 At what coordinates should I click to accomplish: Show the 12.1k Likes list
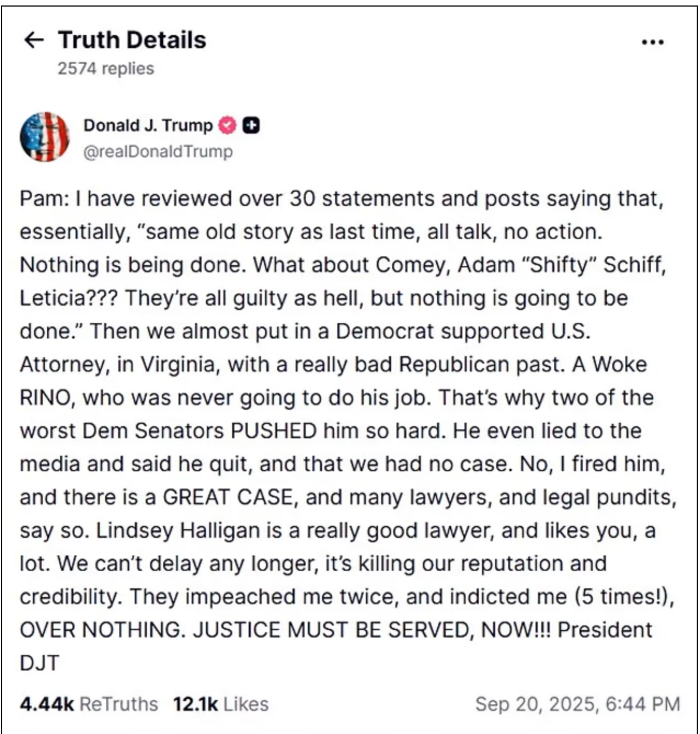(x=220, y=704)
